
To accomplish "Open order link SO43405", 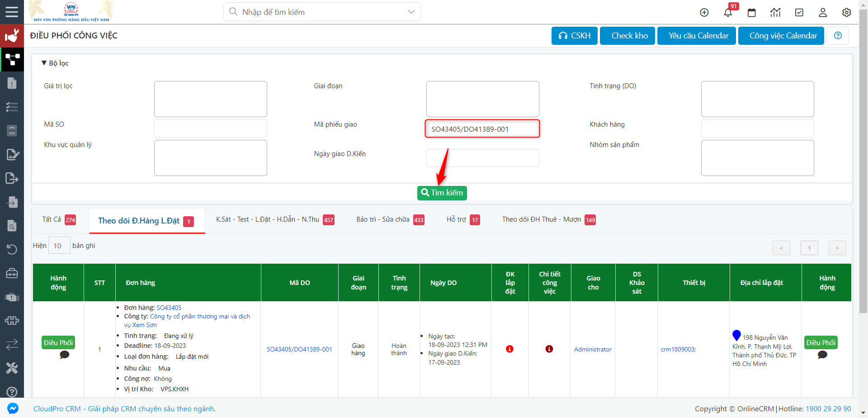I will (x=169, y=308).
